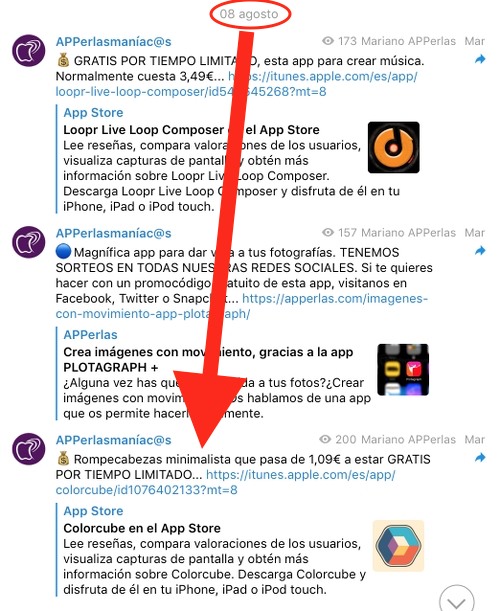Click the APPerlas preview source title
Viewport: 500px width, 611px height.
(x=90, y=335)
